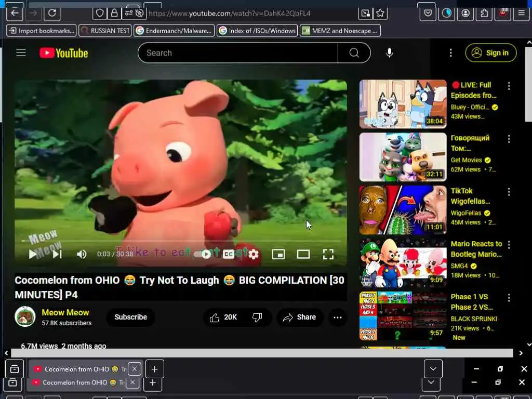
Task: Click horizontal scrollbar right arrow
Action: [521, 353]
